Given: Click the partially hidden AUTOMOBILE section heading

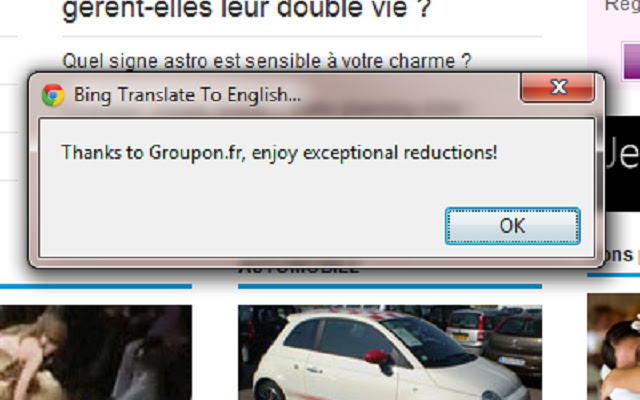Looking at the screenshot, I should pyautogui.click(x=299, y=270).
